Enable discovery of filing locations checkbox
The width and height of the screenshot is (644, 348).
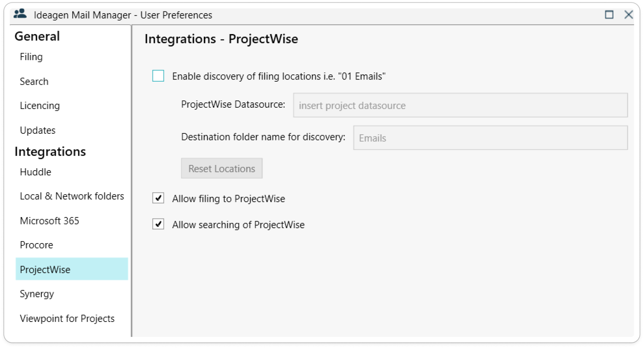(158, 76)
